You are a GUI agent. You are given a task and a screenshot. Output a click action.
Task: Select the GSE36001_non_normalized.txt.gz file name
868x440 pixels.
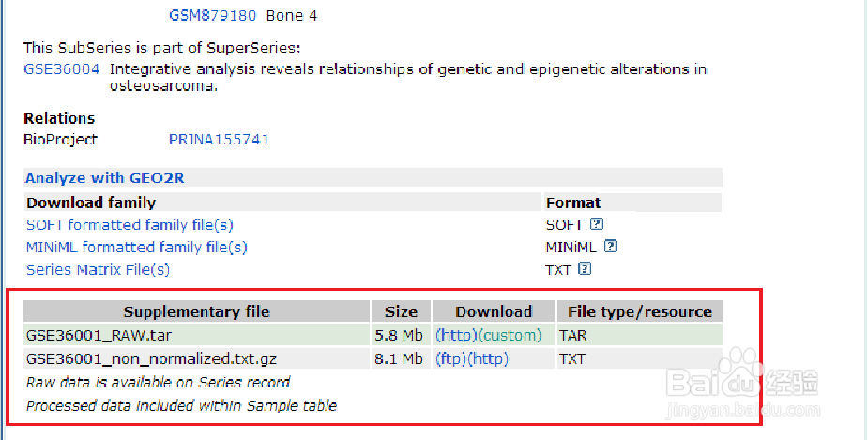pos(151,358)
